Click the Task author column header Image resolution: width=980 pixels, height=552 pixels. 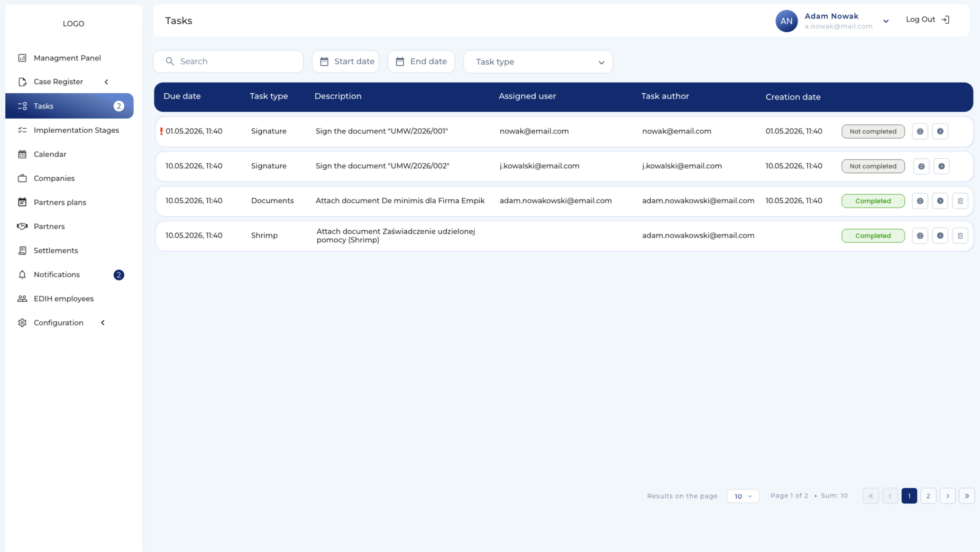tap(665, 96)
